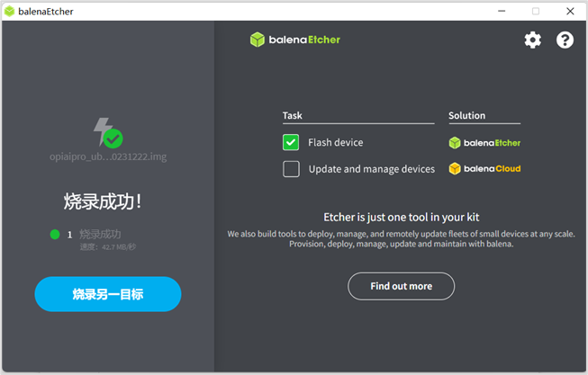Open settings with the gear icon
The image size is (588, 375).
[x=533, y=40]
